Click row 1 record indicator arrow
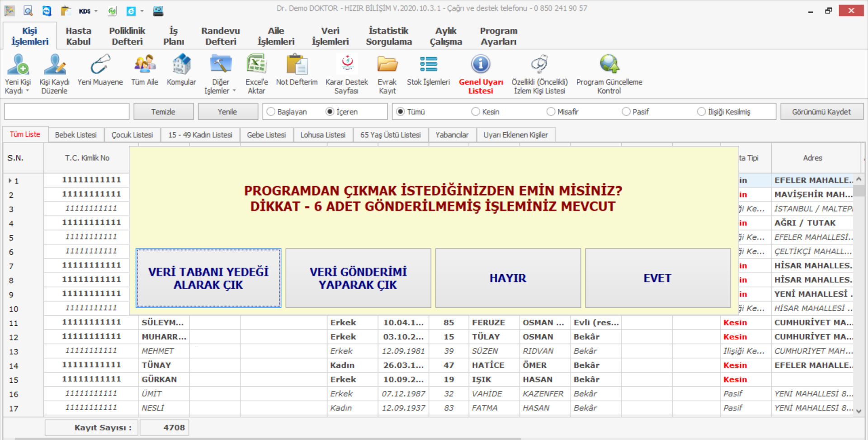The width and height of the screenshot is (868, 440). pyautogui.click(x=10, y=181)
